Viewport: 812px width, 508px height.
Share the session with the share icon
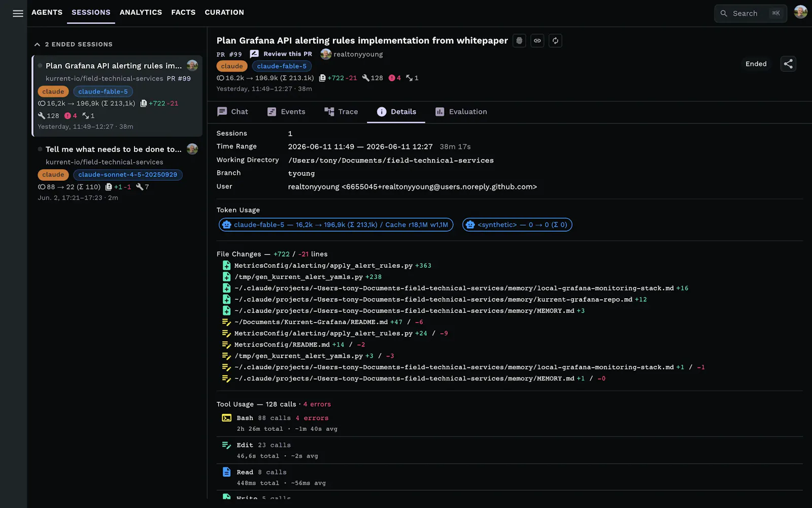(x=788, y=63)
